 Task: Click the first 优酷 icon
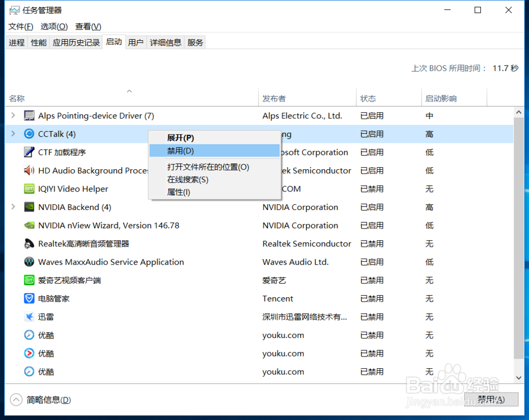[x=29, y=335]
